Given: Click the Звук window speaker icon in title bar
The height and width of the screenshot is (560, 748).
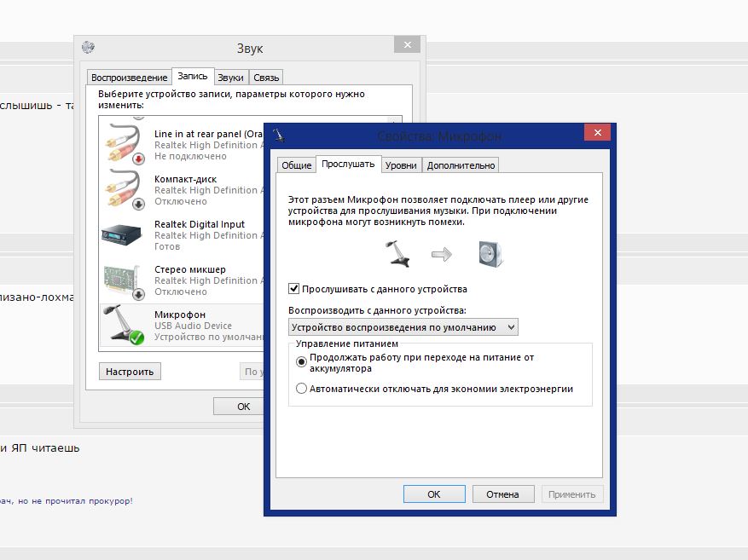Looking at the screenshot, I should 88,47.
